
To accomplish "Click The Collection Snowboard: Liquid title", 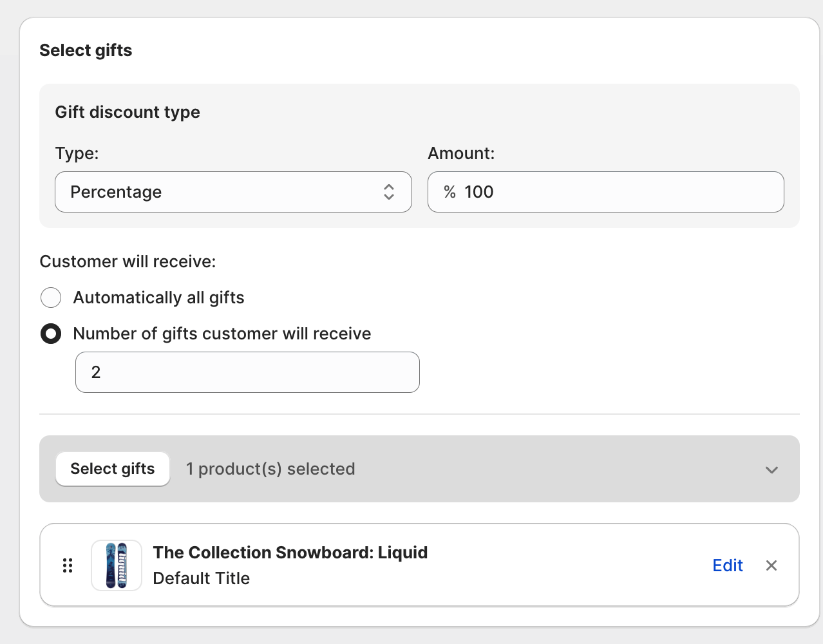I will [x=290, y=553].
